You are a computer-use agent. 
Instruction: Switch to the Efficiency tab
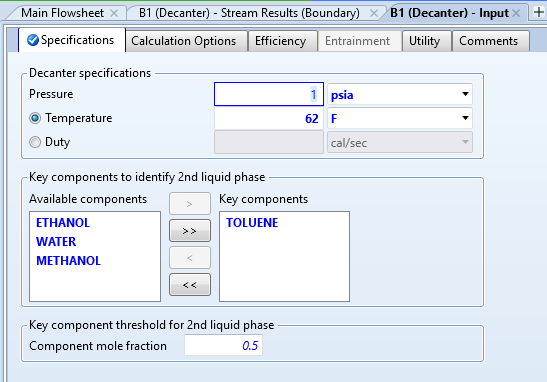[x=283, y=41]
